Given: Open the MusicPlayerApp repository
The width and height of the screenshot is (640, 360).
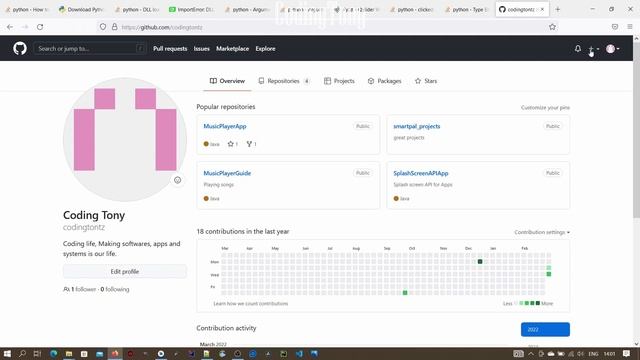Looking at the screenshot, I should point(225,126).
